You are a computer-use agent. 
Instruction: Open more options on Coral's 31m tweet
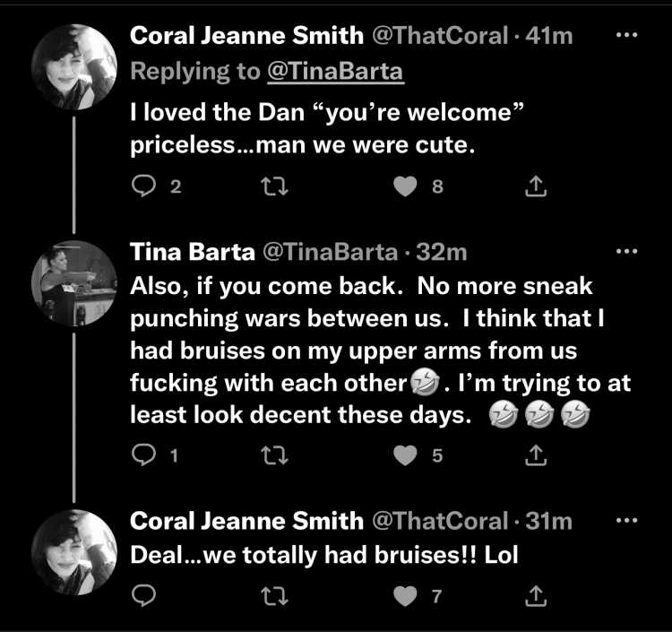click(626, 521)
